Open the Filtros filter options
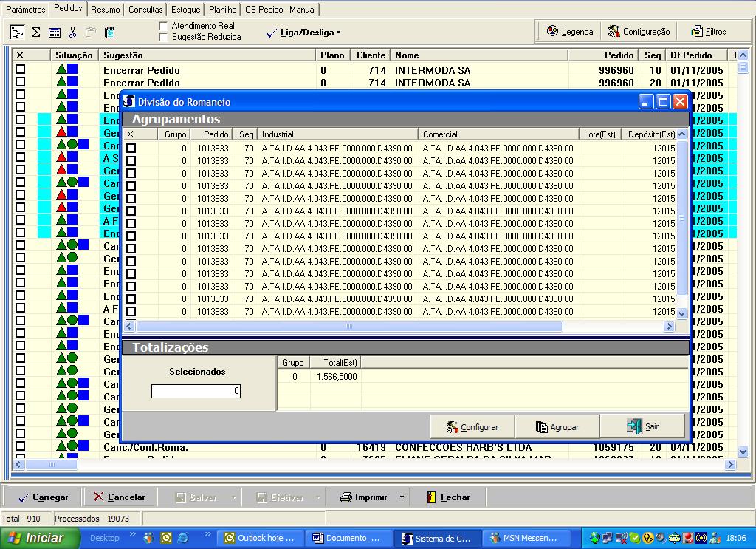 [708, 32]
